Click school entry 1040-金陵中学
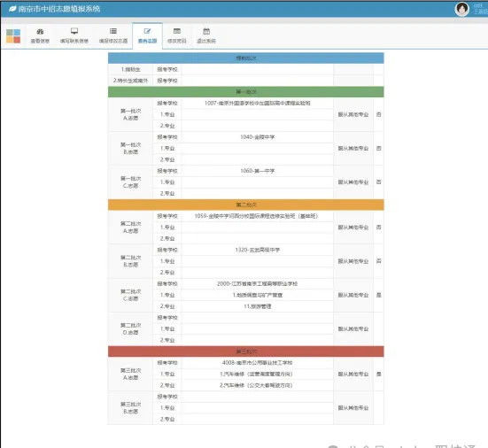The width and height of the screenshot is (488, 448). point(258,137)
